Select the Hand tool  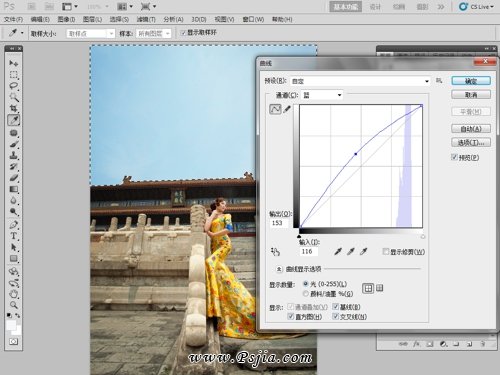click(13, 294)
